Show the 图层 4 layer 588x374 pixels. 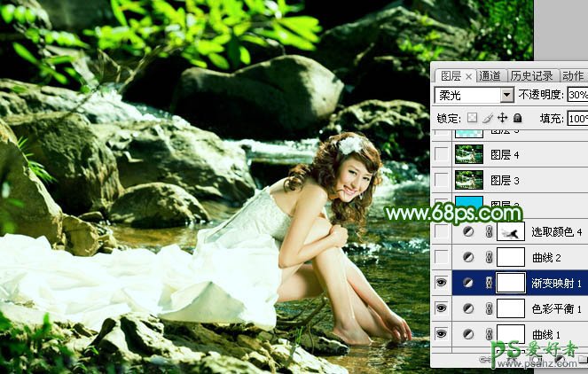(x=442, y=154)
